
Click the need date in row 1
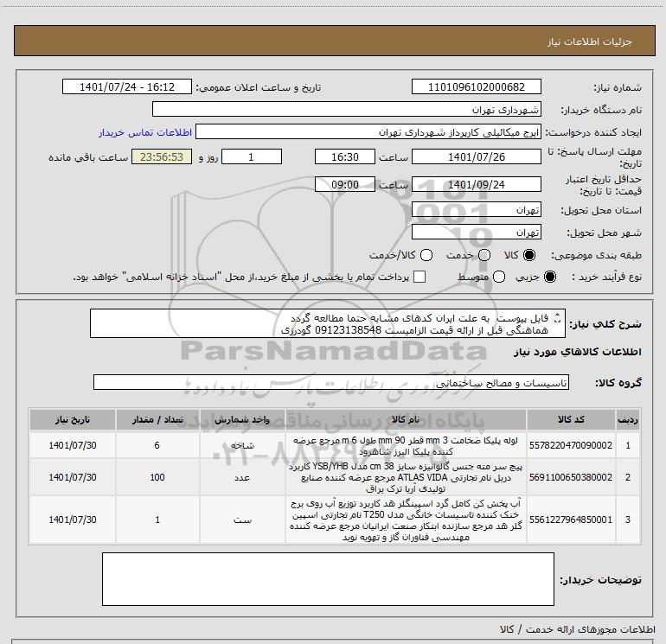[x=73, y=445]
